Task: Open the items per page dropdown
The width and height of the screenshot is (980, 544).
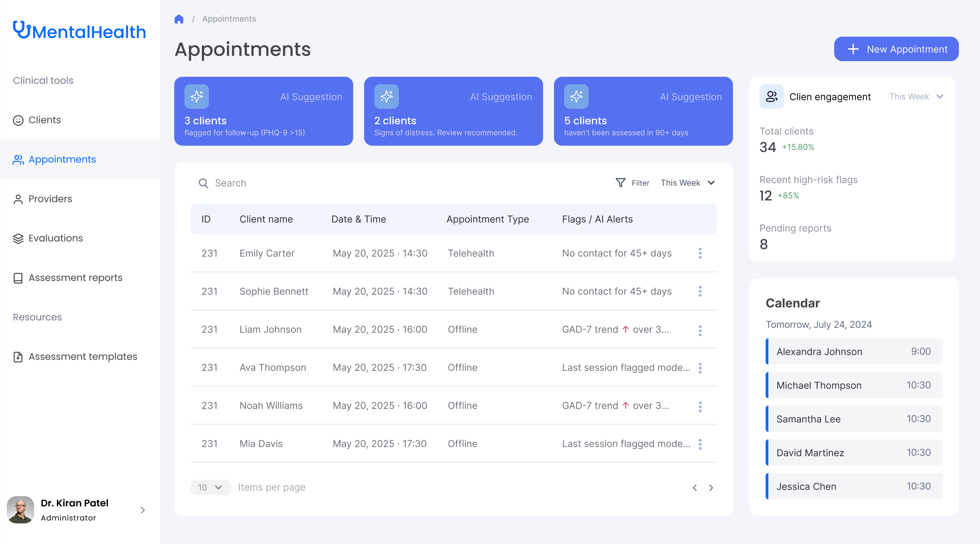Action: [210, 487]
